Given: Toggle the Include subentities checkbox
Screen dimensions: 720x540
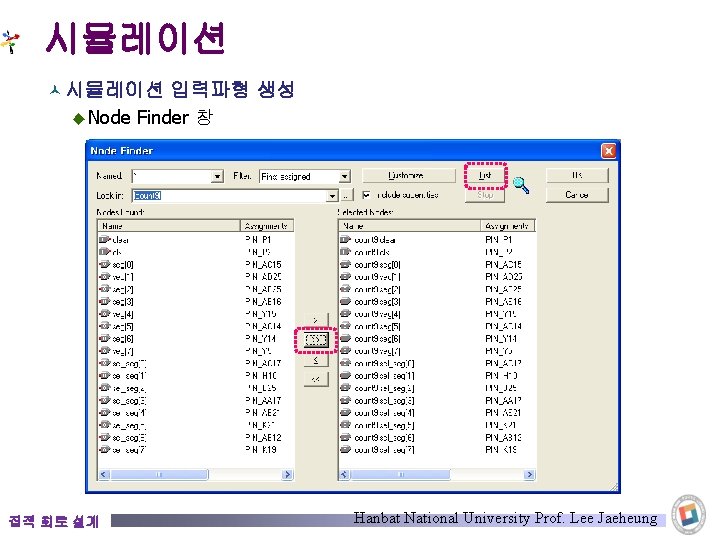Looking at the screenshot, I should (366, 195).
